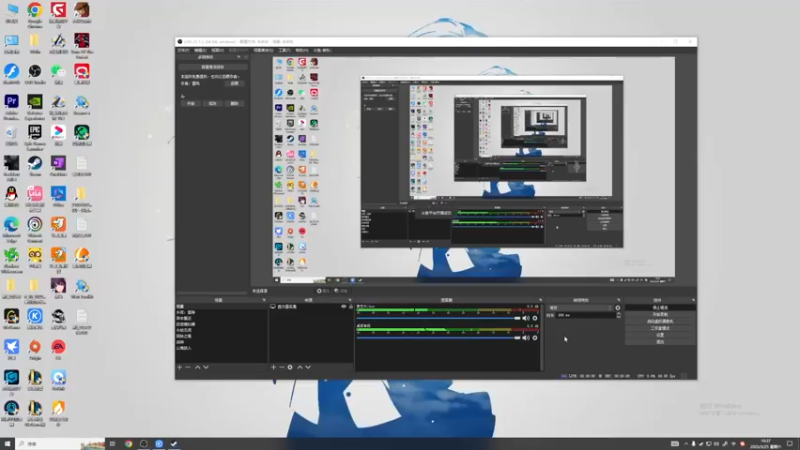Image resolution: width=800 pixels, height=450 pixels.
Task: Click the taskbar search box
Action: (x=60, y=443)
